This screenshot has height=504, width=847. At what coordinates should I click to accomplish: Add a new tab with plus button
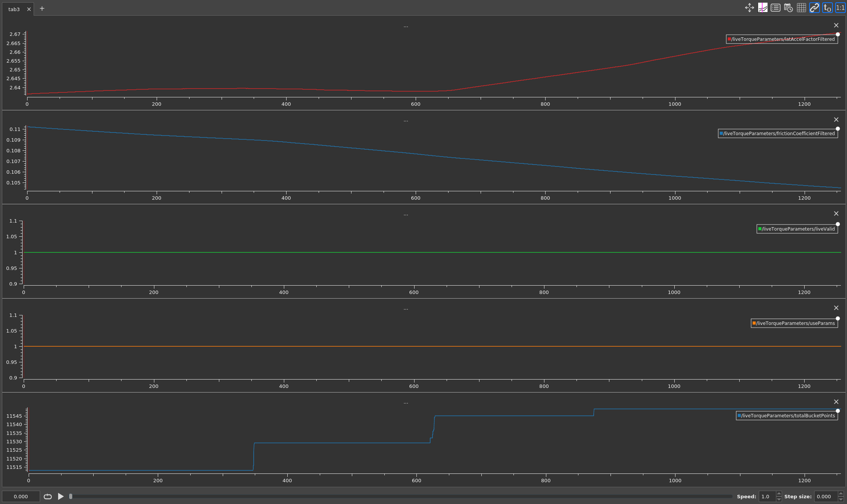pyautogui.click(x=42, y=8)
